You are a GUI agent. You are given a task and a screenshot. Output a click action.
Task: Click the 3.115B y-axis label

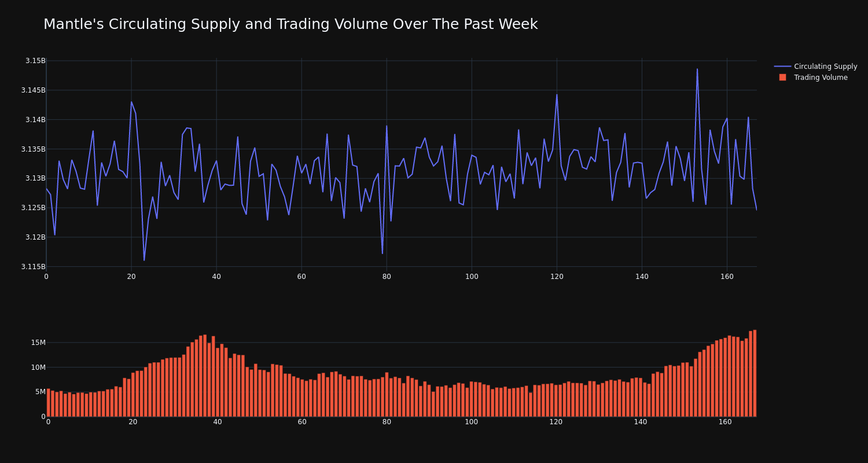pyautogui.click(x=33, y=267)
